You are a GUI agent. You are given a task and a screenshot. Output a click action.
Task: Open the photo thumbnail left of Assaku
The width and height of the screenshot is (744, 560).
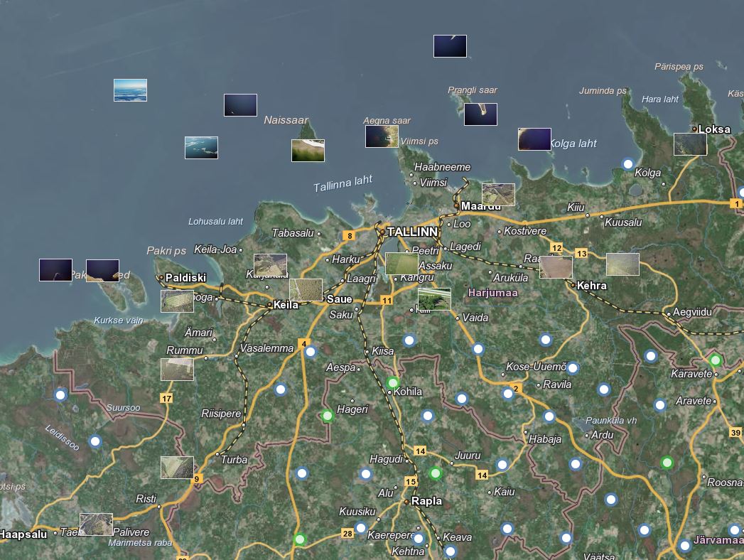tap(402, 264)
